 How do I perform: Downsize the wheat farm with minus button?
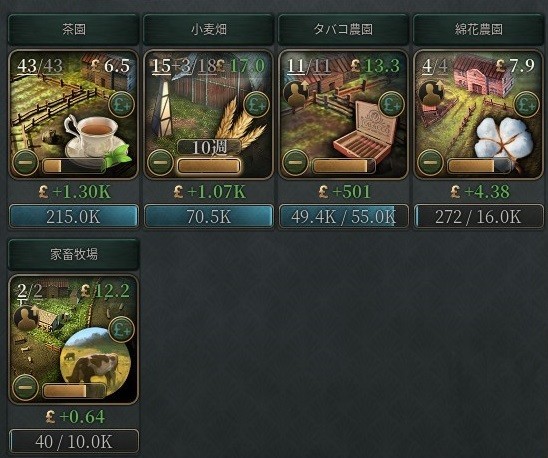160,163
